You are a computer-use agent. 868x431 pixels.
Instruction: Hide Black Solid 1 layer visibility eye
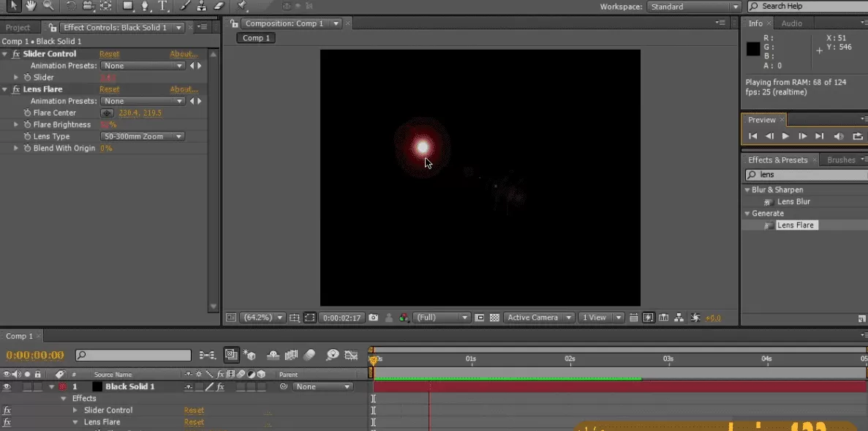[7, 386]
